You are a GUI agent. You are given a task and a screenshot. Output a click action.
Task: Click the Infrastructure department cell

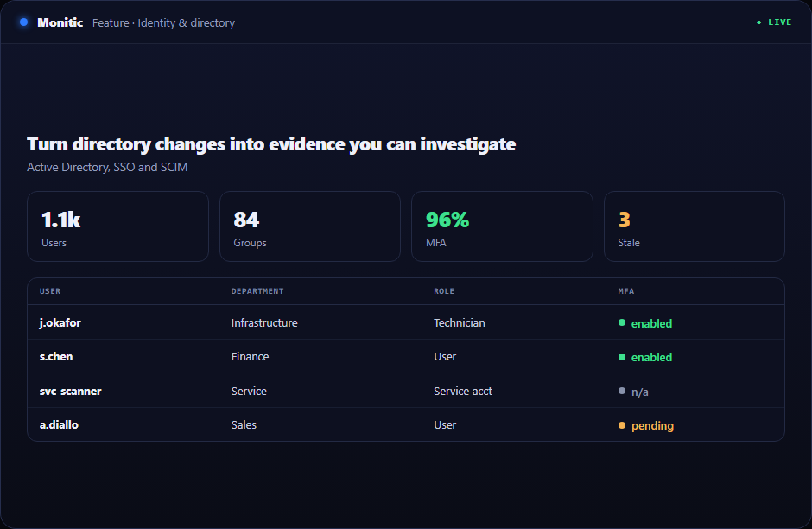[x=264, y=322]
